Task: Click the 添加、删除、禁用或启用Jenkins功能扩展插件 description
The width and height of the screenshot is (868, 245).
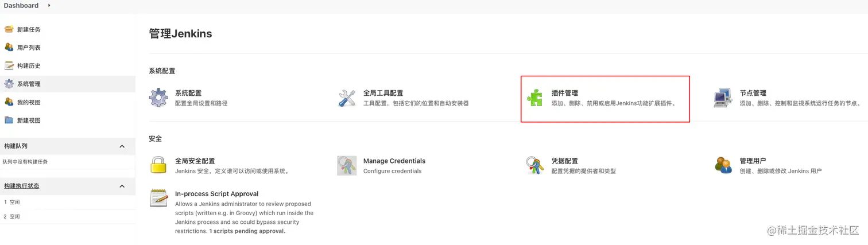Action: (x=614, y=103)
